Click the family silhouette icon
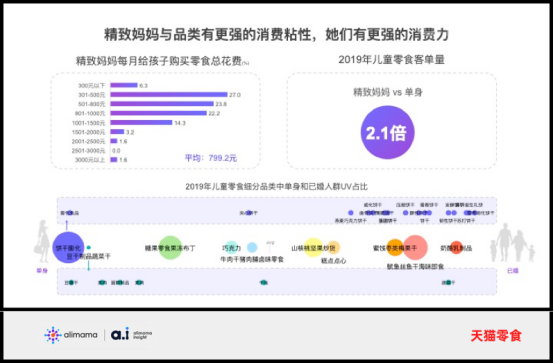 [x=512, y=242]
